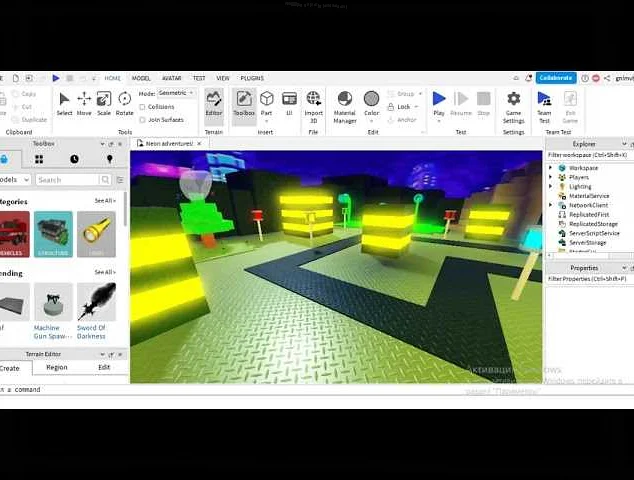634x480 pixels.
Task: Open the Toolbox panel options arrow
Action: [x=102, y=144]
